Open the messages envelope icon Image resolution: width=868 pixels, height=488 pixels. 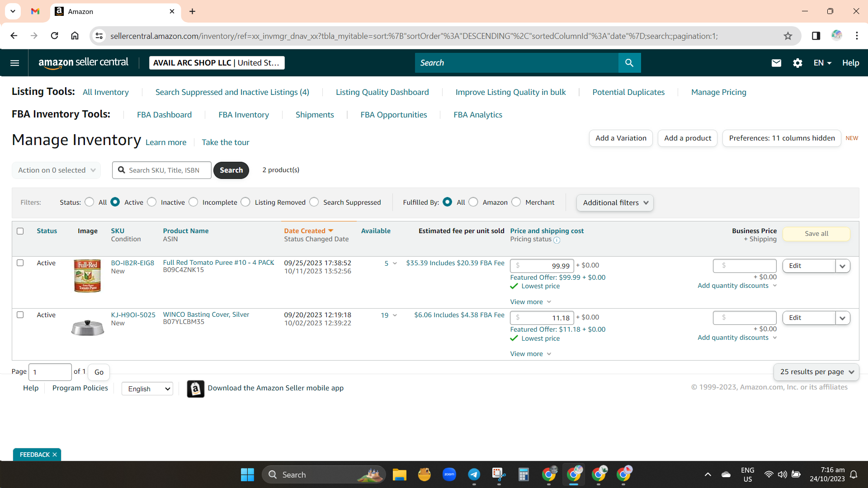(776, 63)
